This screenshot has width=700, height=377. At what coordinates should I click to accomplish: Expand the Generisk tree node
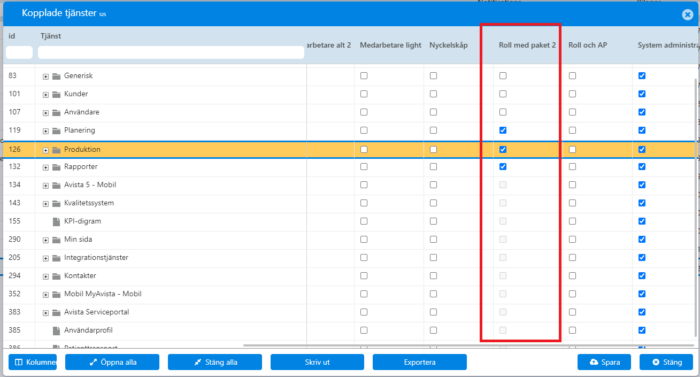[46, 77]
